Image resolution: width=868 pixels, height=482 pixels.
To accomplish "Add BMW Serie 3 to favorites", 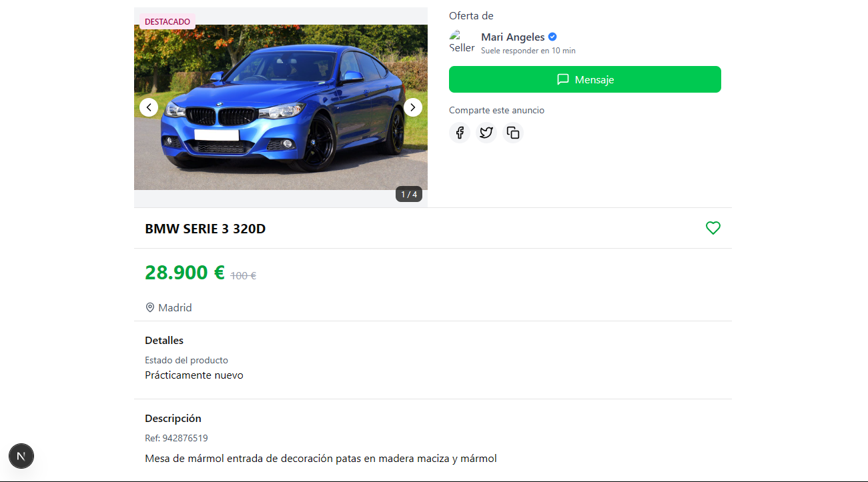I will click(713, 228).
